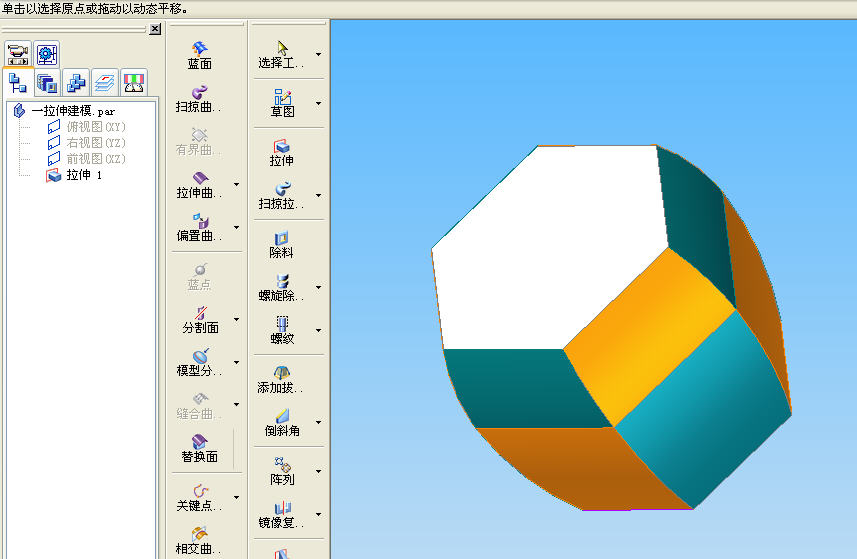Select the 蓝面 (BlueSurf) tool

coord(199,56)
